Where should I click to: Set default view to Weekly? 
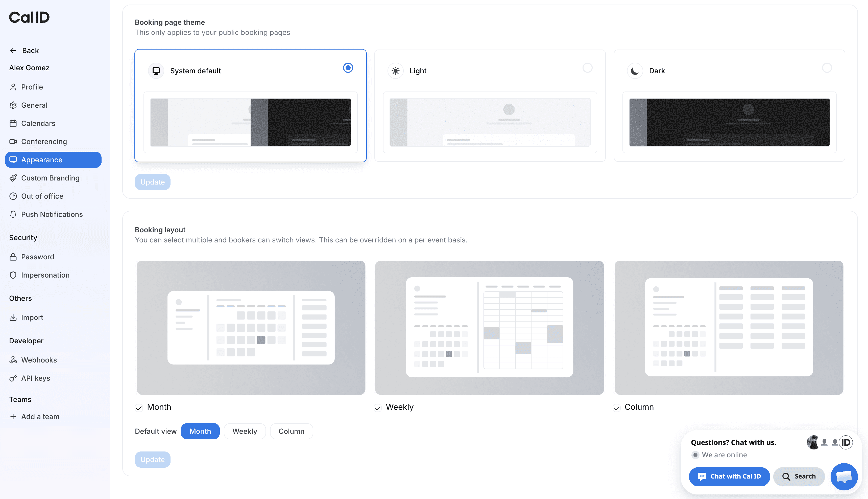[245, 431]
